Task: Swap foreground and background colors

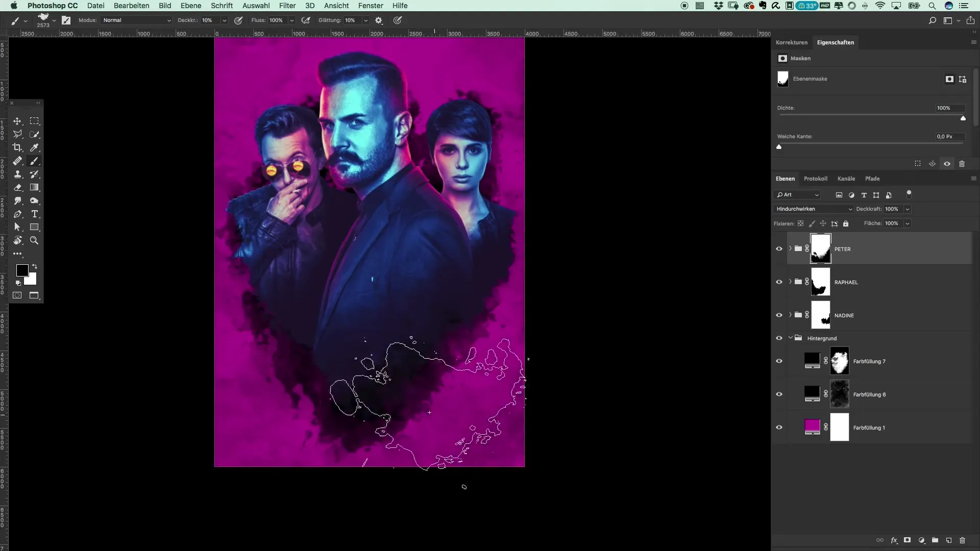Action: [x=35, y=266]
